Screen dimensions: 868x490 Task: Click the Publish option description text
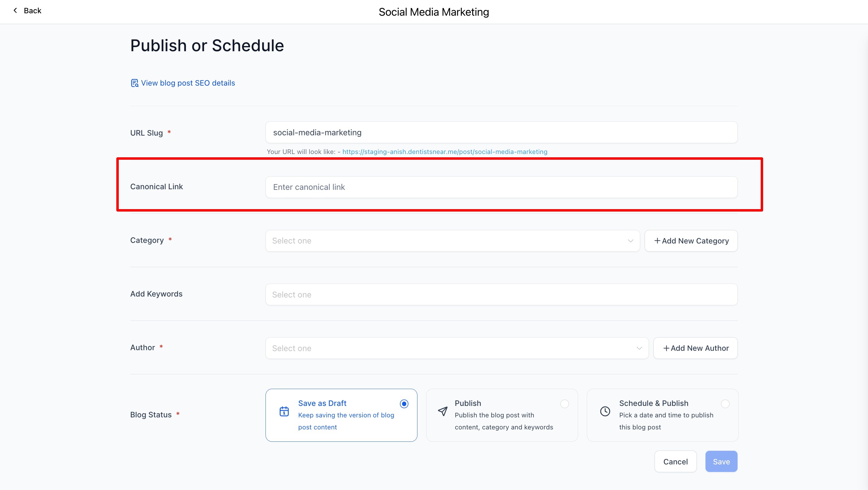(x=504, y=421)
